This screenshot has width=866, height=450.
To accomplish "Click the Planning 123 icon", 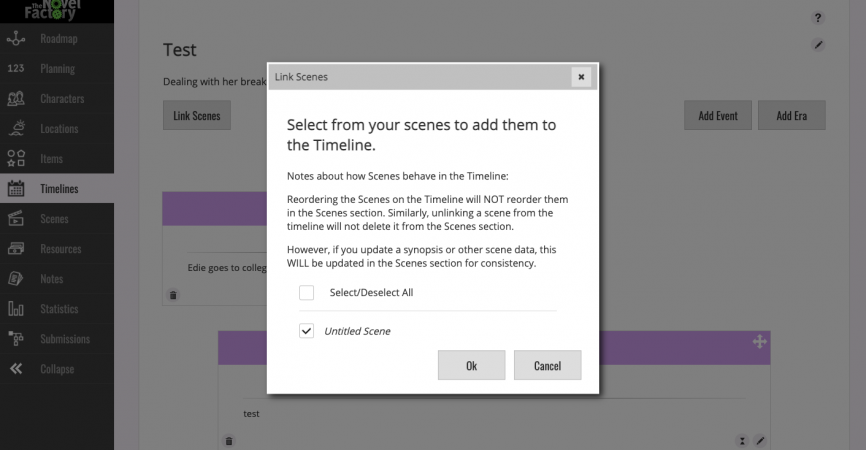I will [16, 68].
